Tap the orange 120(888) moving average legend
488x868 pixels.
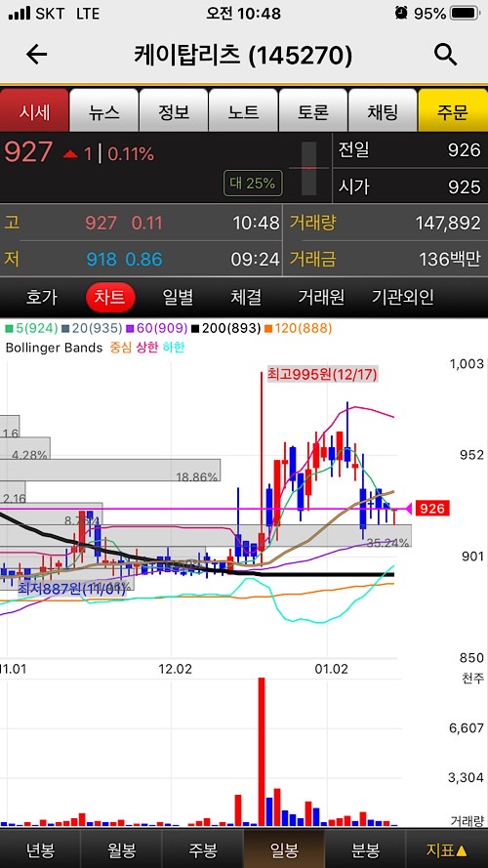299,329
